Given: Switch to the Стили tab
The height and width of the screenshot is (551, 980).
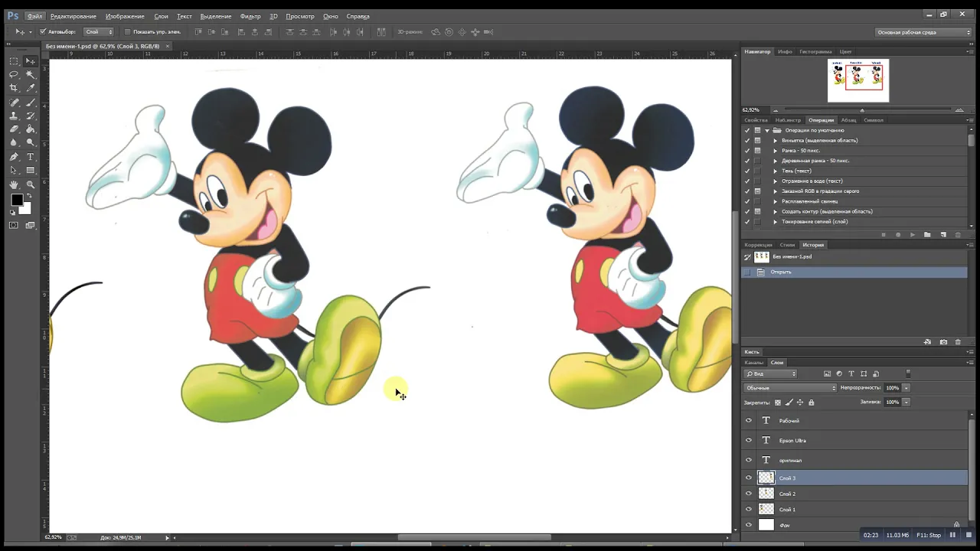Looking at the screenshot, I should (787, 245).
